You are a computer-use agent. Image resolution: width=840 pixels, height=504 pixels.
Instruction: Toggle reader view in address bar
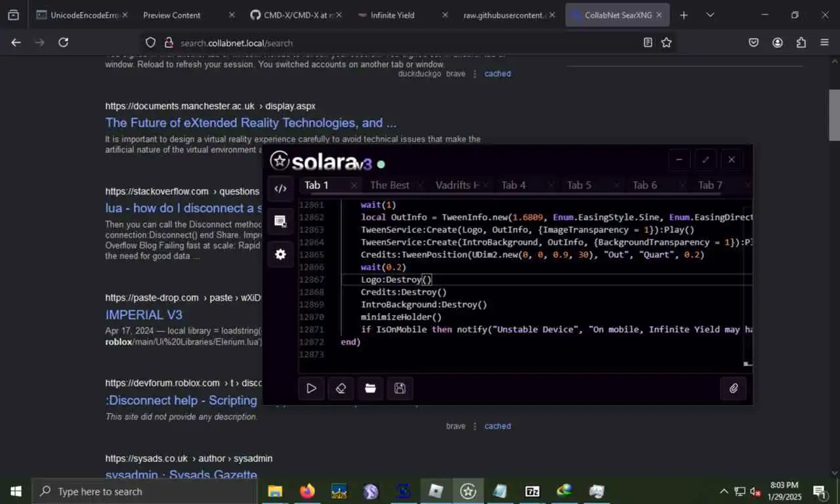(x=648, y=43)
